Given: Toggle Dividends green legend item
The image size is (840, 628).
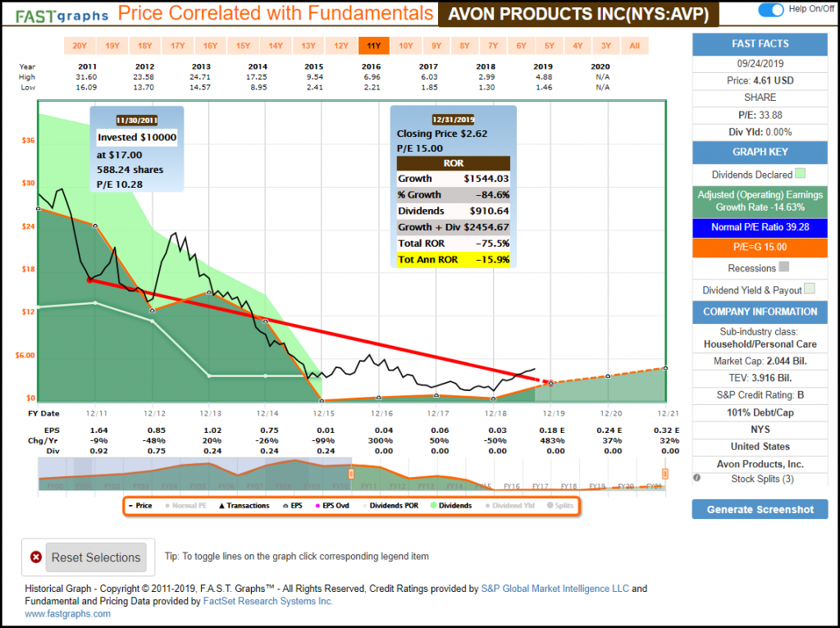Looking at the screenshot, I should pos(450,506).
